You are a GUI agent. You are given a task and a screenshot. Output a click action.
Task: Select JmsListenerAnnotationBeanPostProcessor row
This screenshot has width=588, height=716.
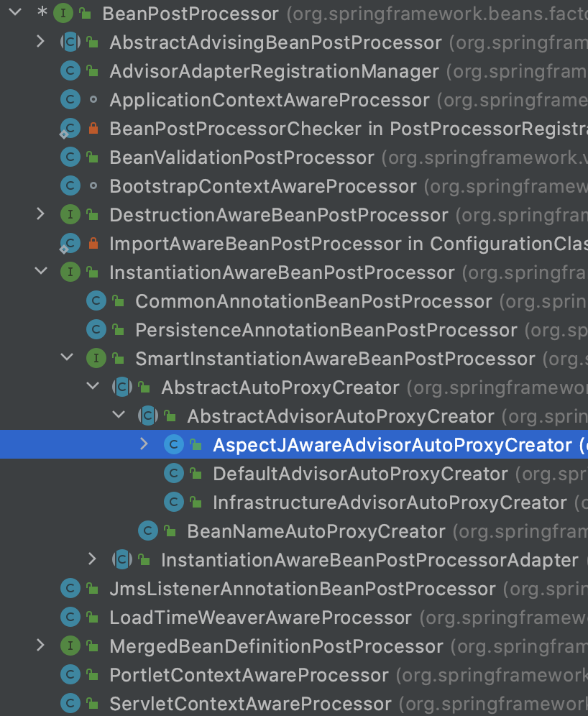tap(294, 589)
